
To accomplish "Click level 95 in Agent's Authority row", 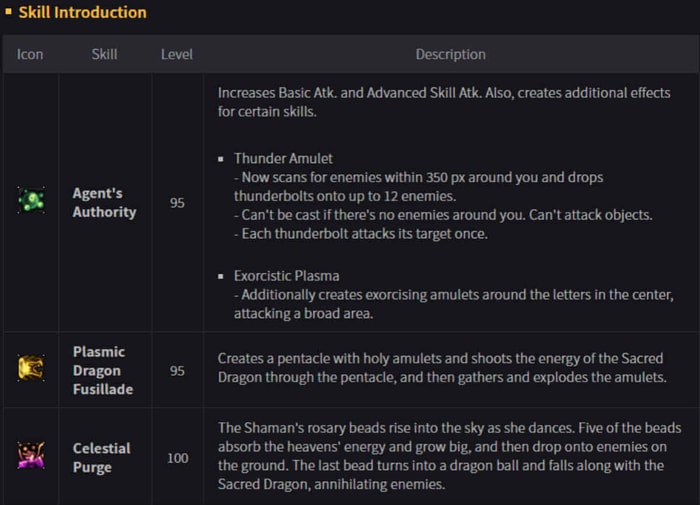I will click(x=177, y=203).
